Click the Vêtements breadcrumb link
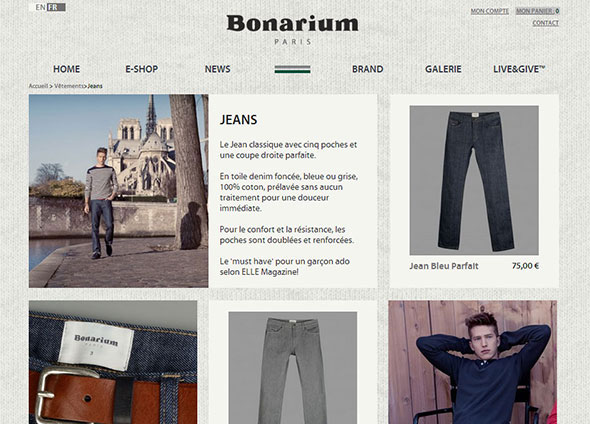 68,86
